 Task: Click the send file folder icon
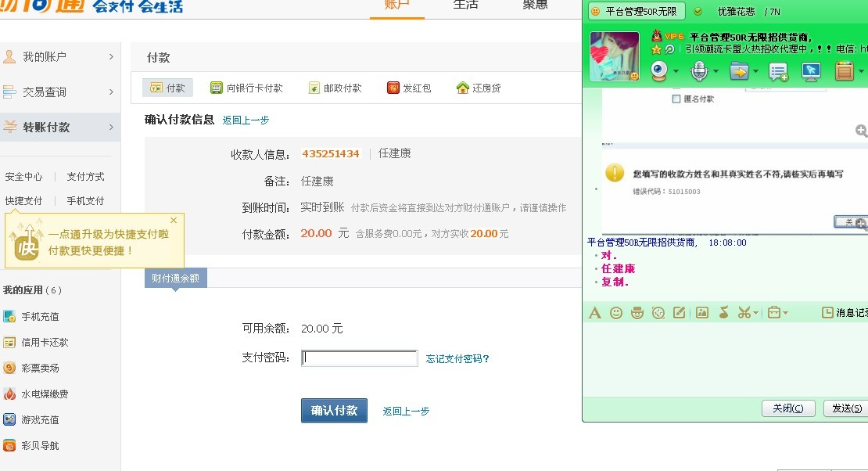739,71
